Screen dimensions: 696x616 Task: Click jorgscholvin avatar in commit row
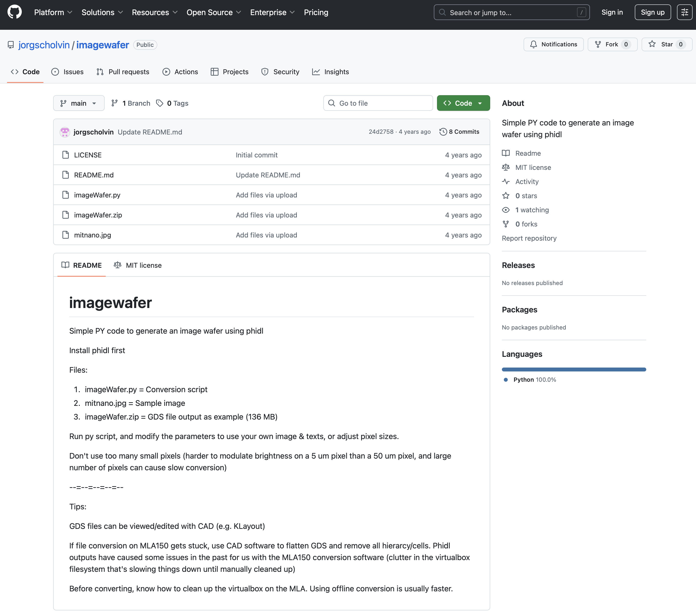pyautogui.click(x=65, y=132)
